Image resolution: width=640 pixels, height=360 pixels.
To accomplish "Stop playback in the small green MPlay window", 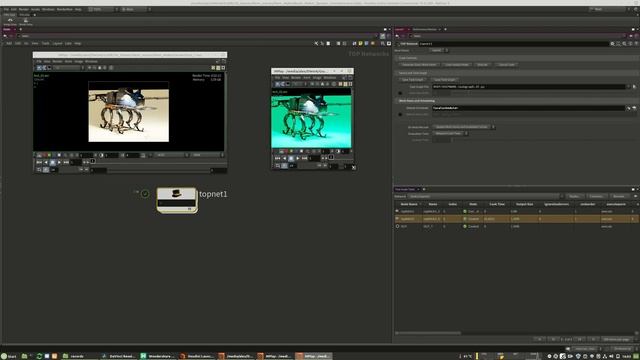I will click(291, 158).
